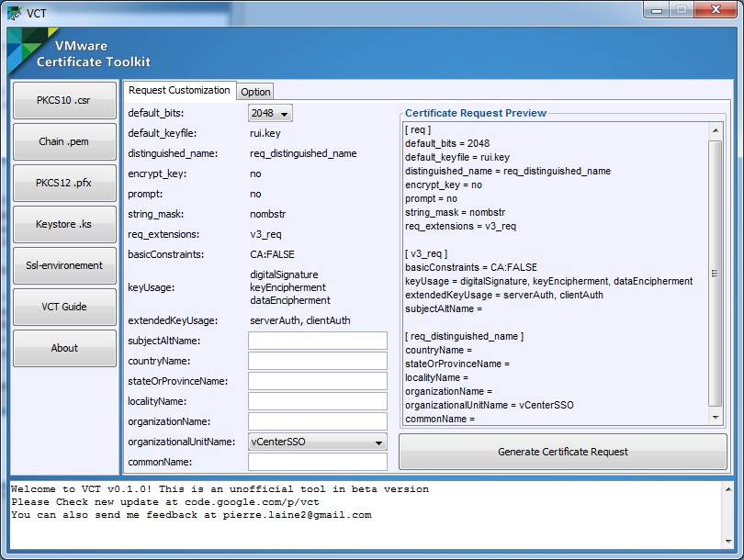744x560 pixels.
Task: Expand the organizationalUnitName vCenterSSO dropdown
Action: pyautogui.click(x=318, y=442)
